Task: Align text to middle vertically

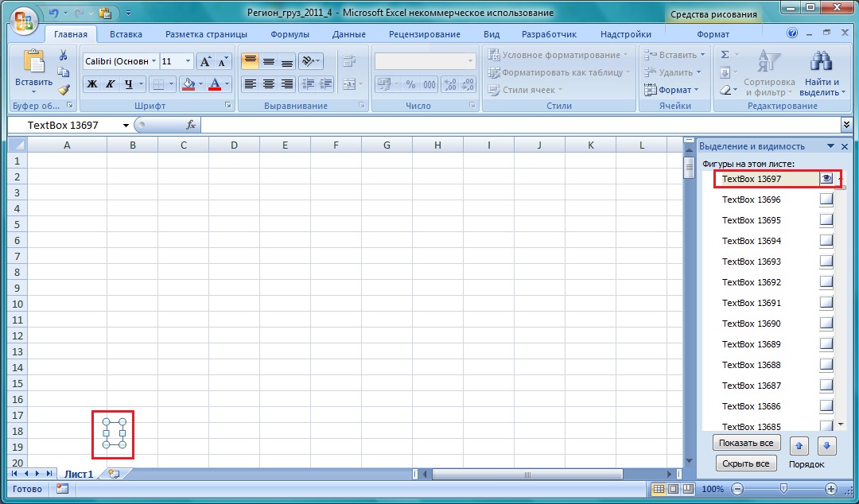Action: click(269, 60)
